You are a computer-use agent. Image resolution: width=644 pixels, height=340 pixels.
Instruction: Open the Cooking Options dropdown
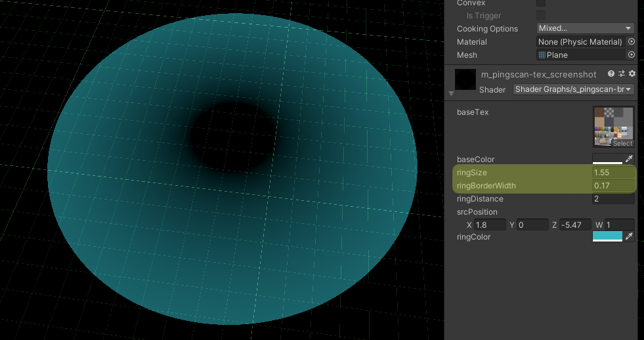click(x=585, y=28)
